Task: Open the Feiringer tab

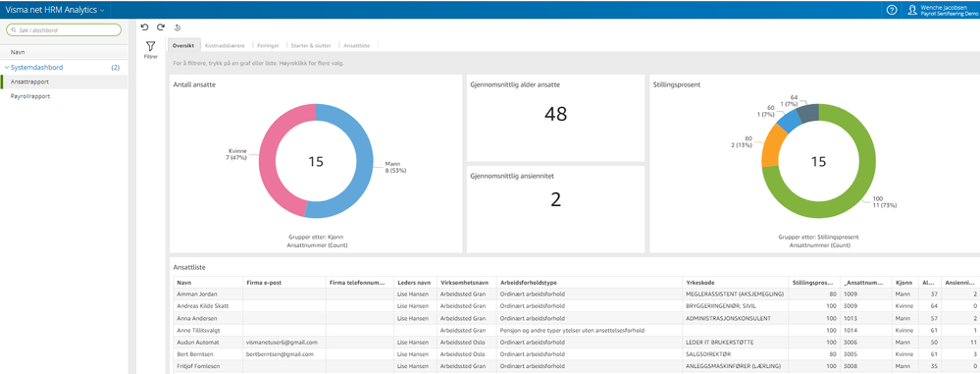Action: coord(269,46)
